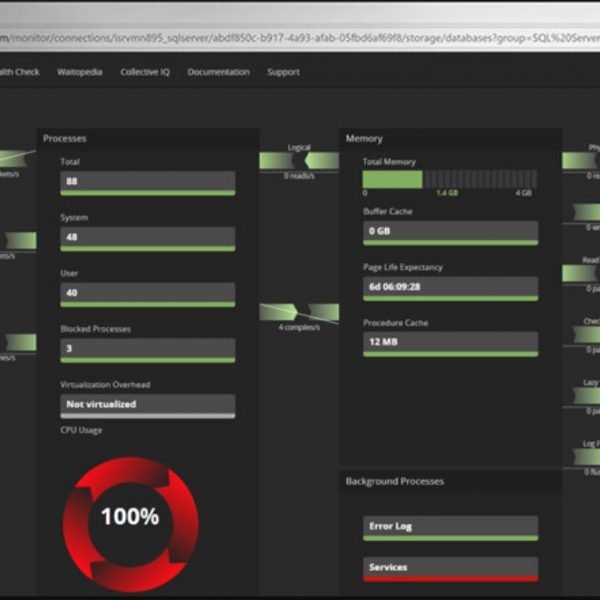This screenshot has width=600, height=600.
Task: Click the 4 GB memory scale label
Action: point(523,193)
